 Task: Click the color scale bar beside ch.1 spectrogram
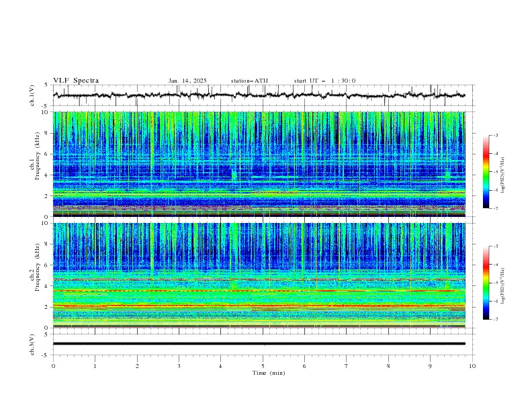486,172
